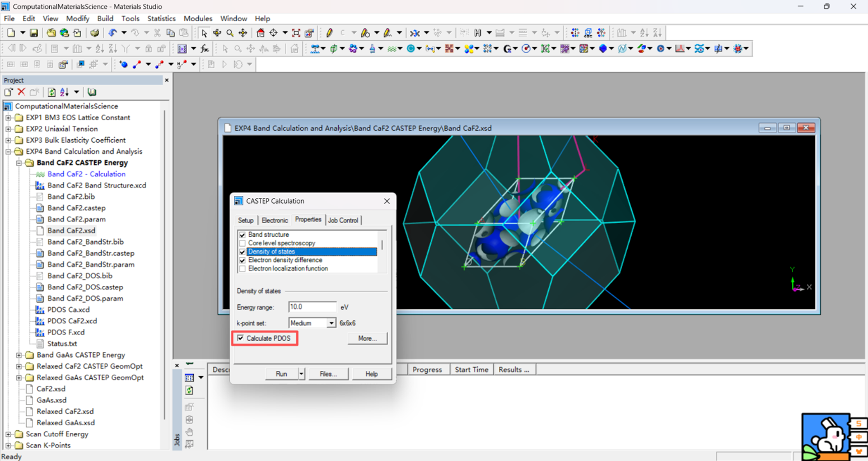The height and width of the screenshot is (461, 868).
Task: Switch to the Electronic tab
Action: [274, 220]
